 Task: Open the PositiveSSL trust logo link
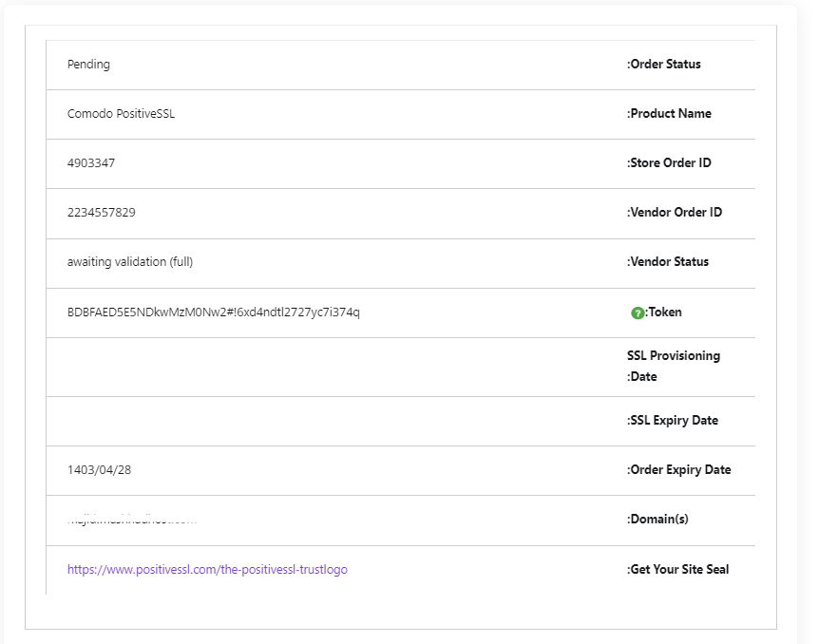(x=206, y=569)
